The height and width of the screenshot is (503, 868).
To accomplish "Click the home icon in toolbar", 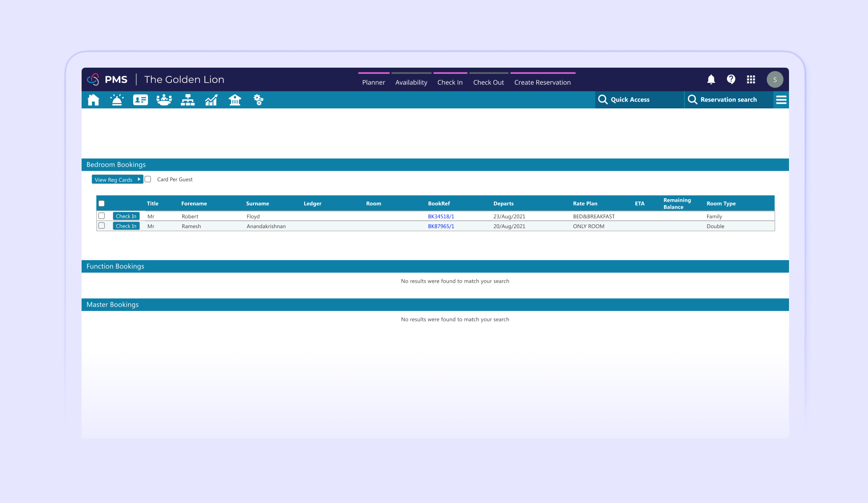I will click(93, 100).
